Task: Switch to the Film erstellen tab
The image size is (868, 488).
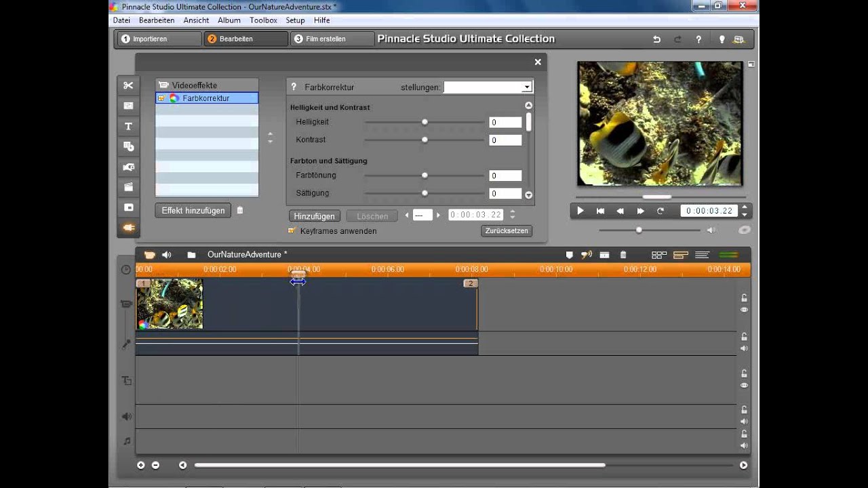Action: click(332, 39)
